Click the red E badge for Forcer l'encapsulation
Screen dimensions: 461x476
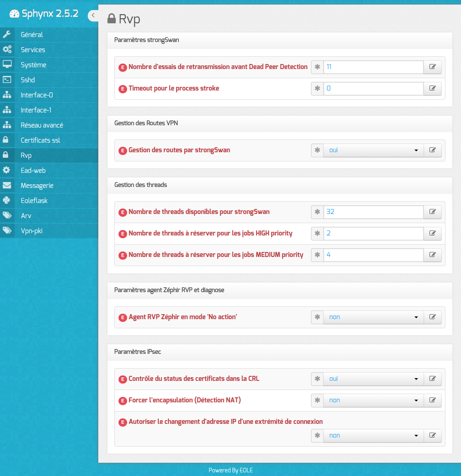pos(123,401)
